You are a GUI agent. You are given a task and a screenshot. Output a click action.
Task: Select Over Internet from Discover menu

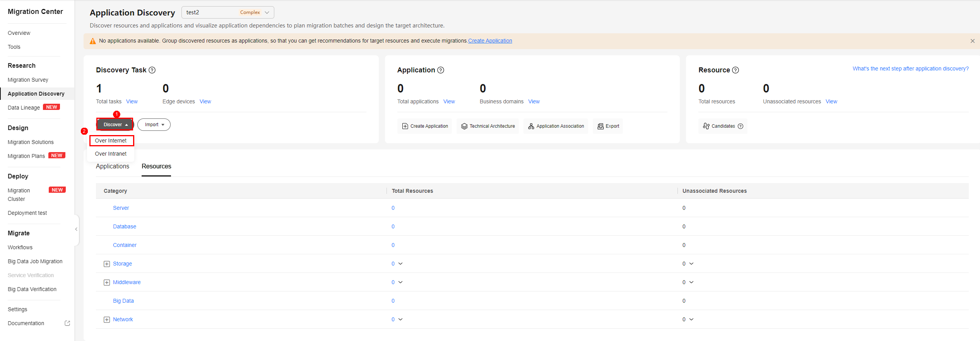111,141
